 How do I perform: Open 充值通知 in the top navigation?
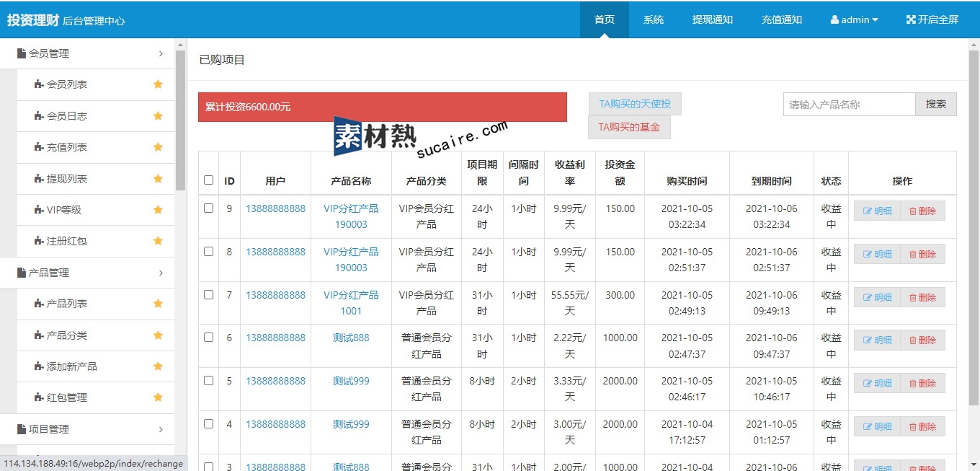pyautogui.click(x=782, y=19)
